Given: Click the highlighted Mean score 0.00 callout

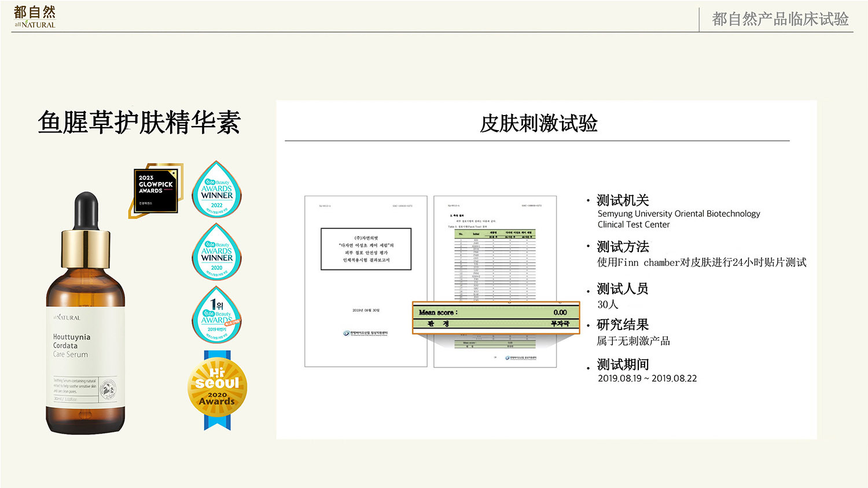Looking at the screenshot, I should point(495,317).
